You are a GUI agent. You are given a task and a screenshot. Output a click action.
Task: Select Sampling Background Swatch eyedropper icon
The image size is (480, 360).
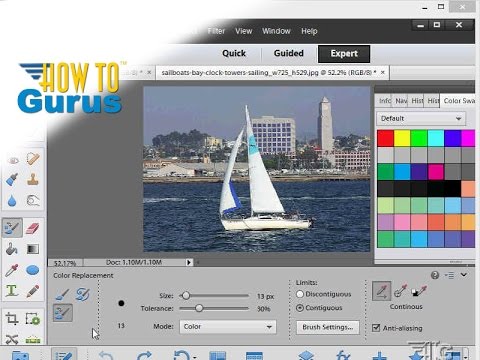419,291
